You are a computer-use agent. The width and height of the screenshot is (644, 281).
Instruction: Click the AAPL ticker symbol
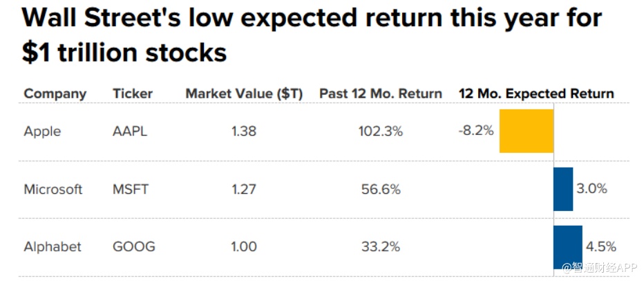131,131
